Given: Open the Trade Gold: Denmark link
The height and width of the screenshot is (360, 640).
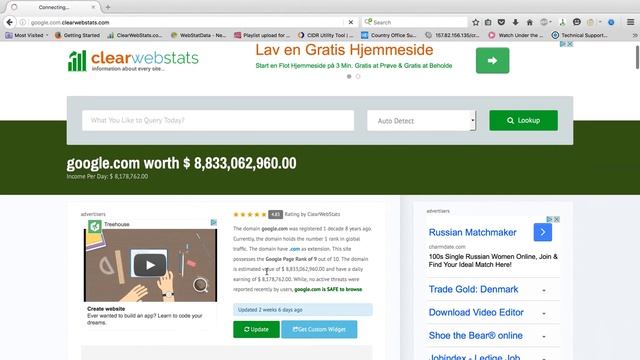Looking at the screenshot, I should tap(473, 289).
